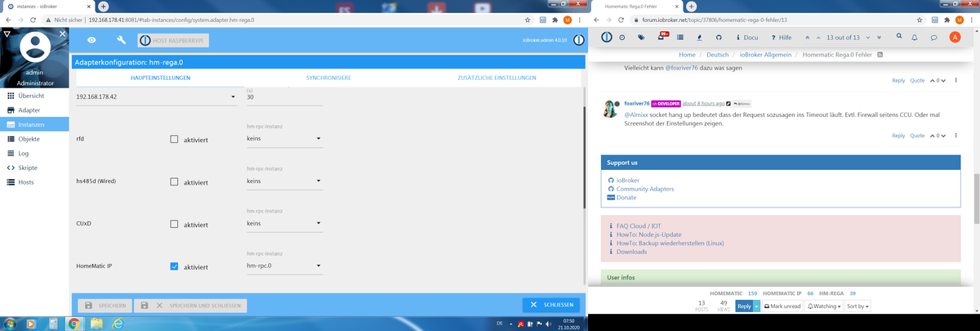Viewport: 980px width, 331px height.
Task: Click Speichern und Schliessen button
Action: point(190,305)
